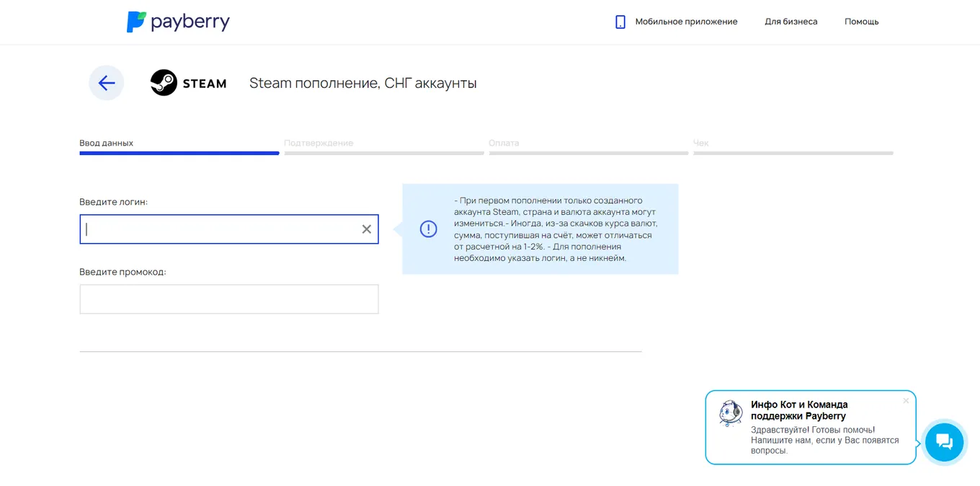Click the payberry logo
This screenshot has width=980, height=486.
pos(178,22)
